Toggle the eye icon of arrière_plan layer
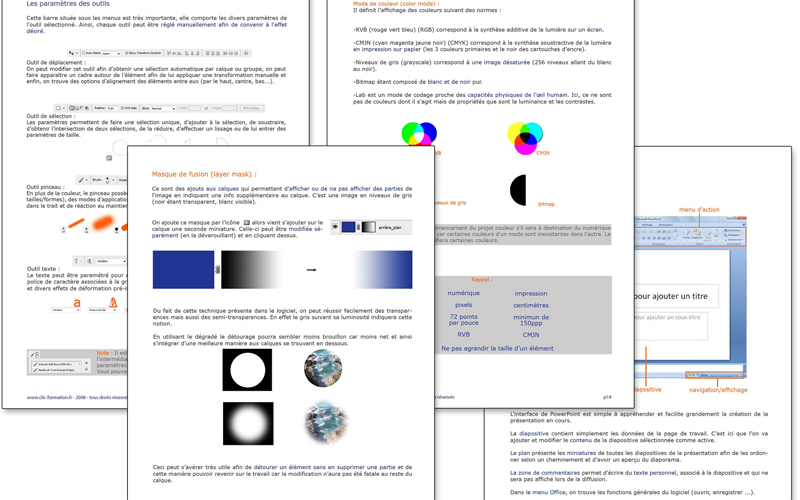Viewport: 800px width, 500px height. coord(335,227)
